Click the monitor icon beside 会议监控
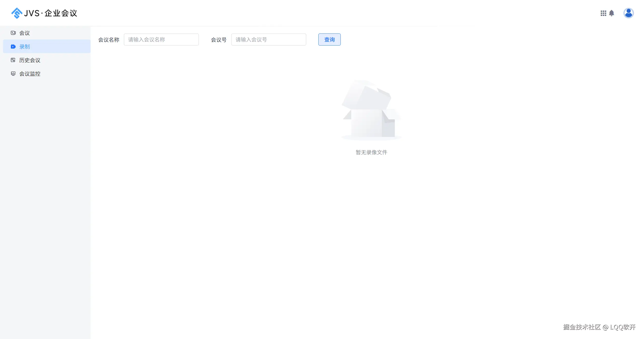This screenshot has height=339, width=644. coord(13,74)
